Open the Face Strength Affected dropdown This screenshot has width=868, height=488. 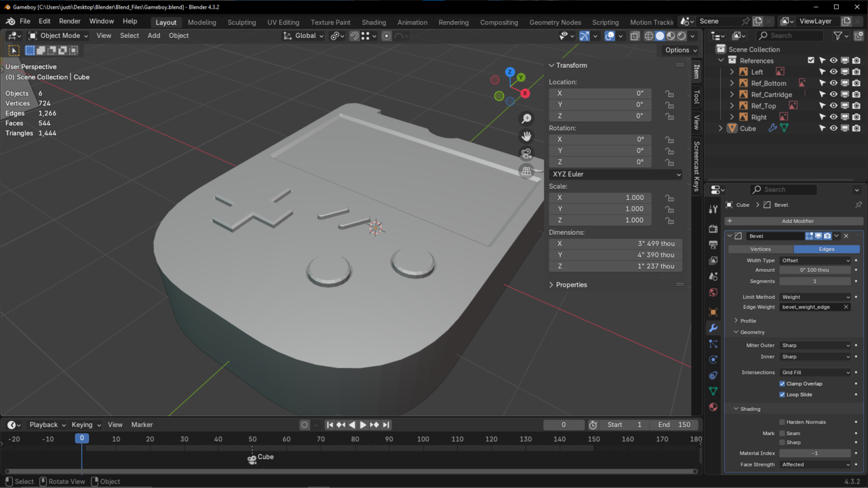(815, 465)
